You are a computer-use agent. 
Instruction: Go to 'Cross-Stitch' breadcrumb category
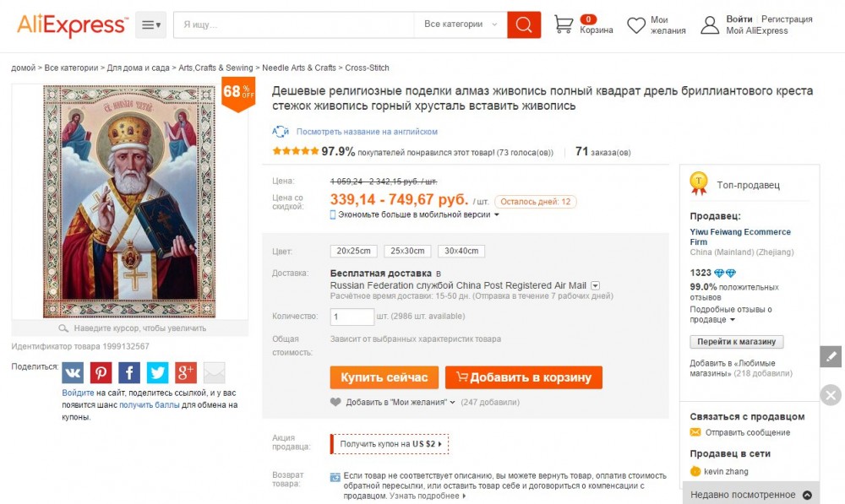pyautogui.click(x=368, y=68)
